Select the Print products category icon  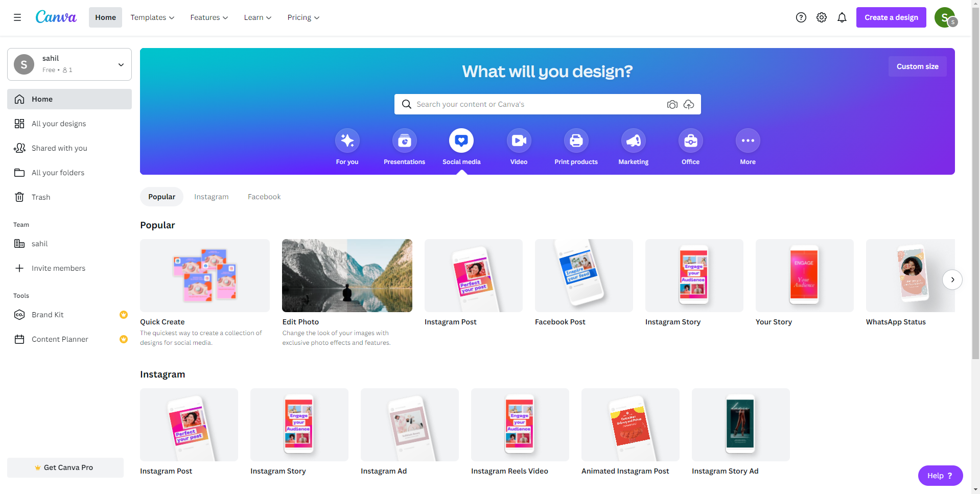576,140
